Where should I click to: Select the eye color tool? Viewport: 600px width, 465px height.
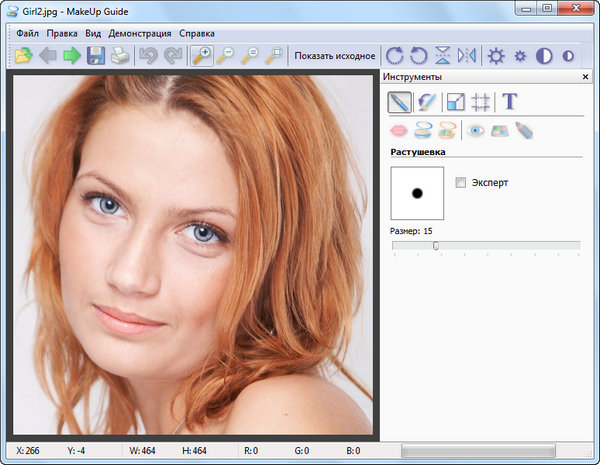476,130
